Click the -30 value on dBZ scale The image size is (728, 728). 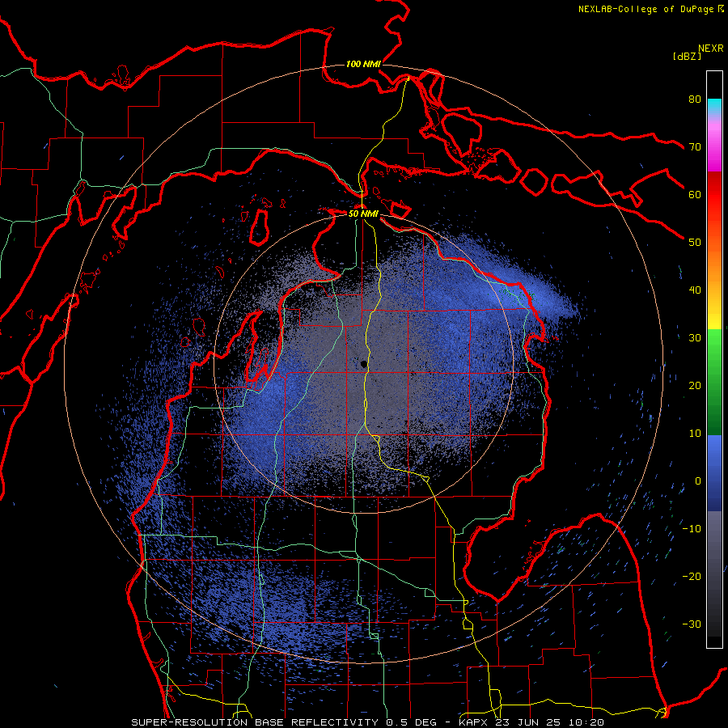click(x=692, y=624)
